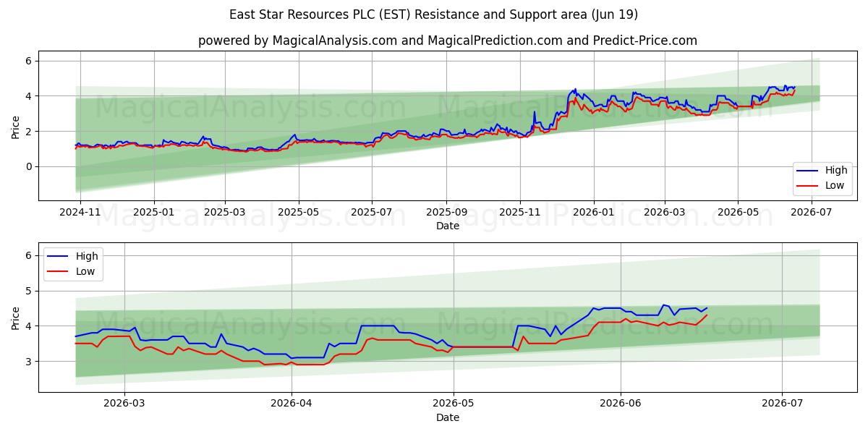Click the y-axis value '6' on top chart
The image size is (868, 434).
pyautogui.click(x=29, y=61)
